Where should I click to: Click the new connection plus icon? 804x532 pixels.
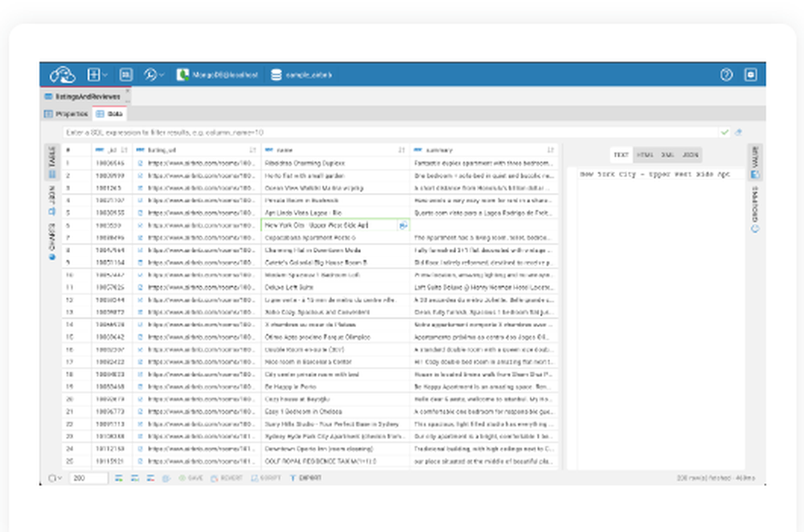(93, 75)
